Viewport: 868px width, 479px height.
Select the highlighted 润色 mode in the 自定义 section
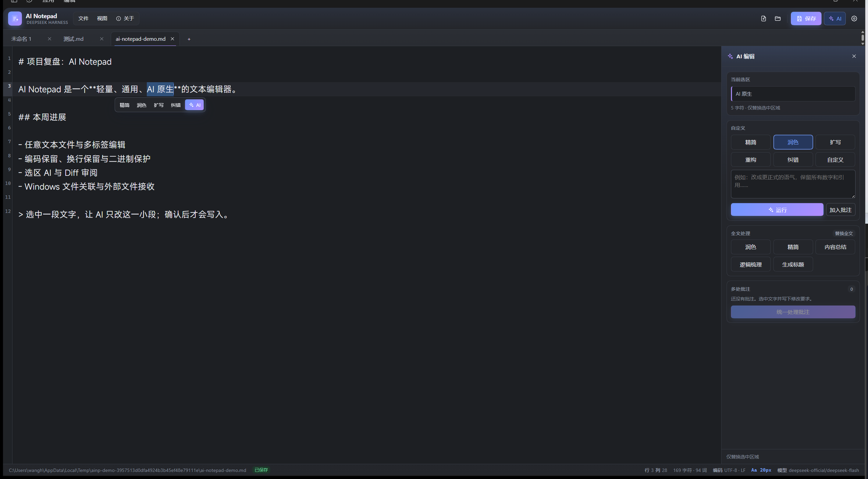click(793, 142)
